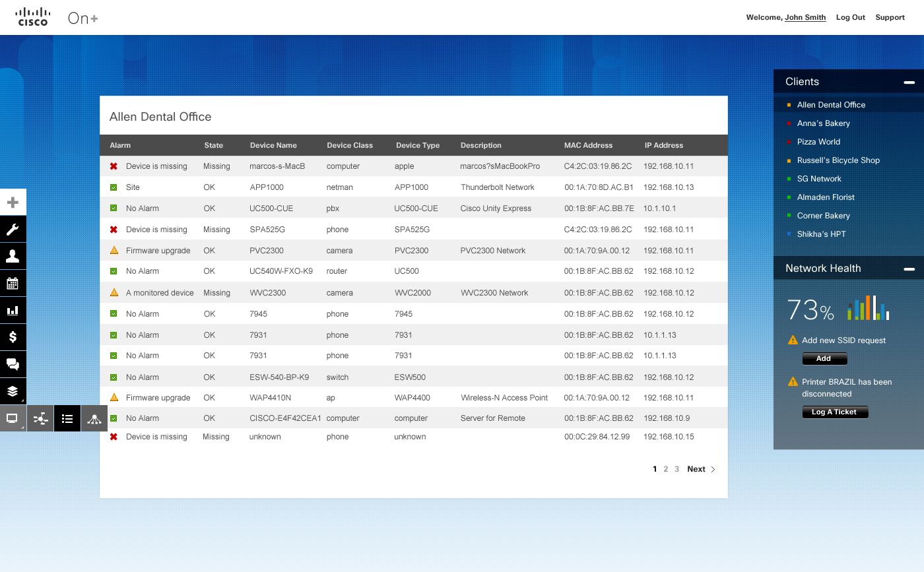Sort by IP Address column header
This screenshot has width=924, height=572.
coord(664,145)
